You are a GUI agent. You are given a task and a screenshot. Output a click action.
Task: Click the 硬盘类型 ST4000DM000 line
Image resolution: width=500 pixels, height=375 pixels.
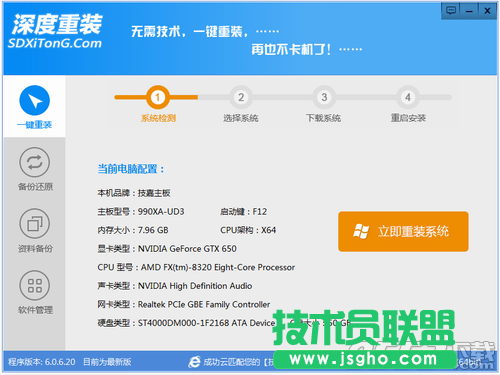tap(186, 323)
